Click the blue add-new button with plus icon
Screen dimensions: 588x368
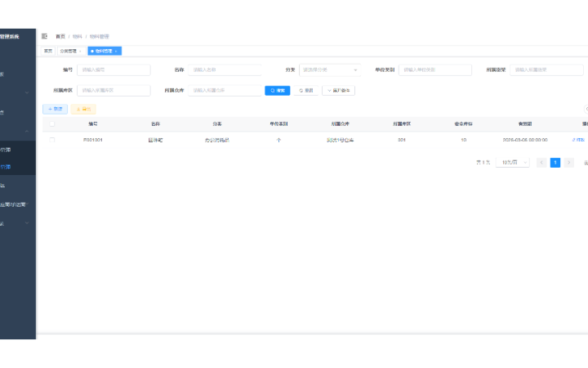(x=55, y=109)
